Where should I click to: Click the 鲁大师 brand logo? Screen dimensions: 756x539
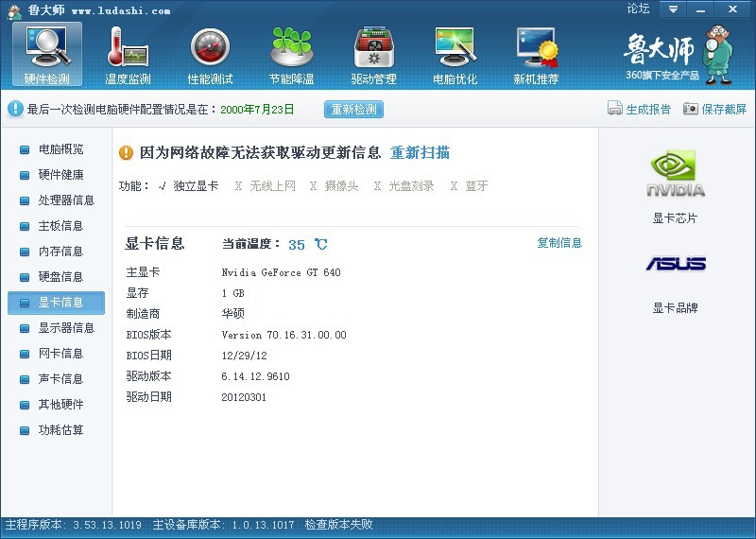(679, 54)
